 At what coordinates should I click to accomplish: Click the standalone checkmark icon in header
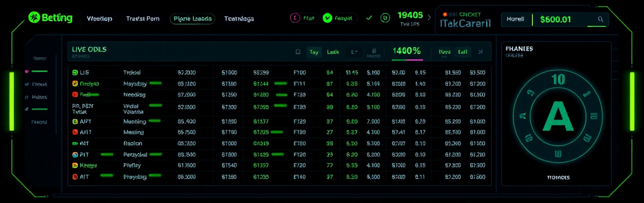pyautogui.click(x=369, y=18)
